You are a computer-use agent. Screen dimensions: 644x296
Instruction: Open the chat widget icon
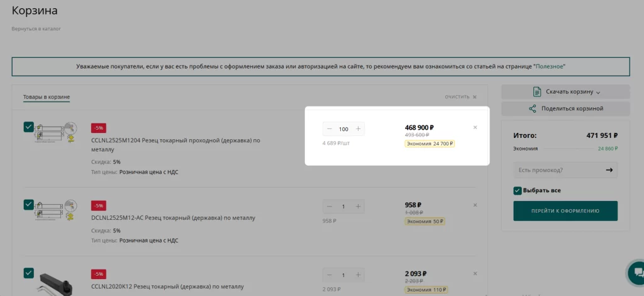pos(638,271)
